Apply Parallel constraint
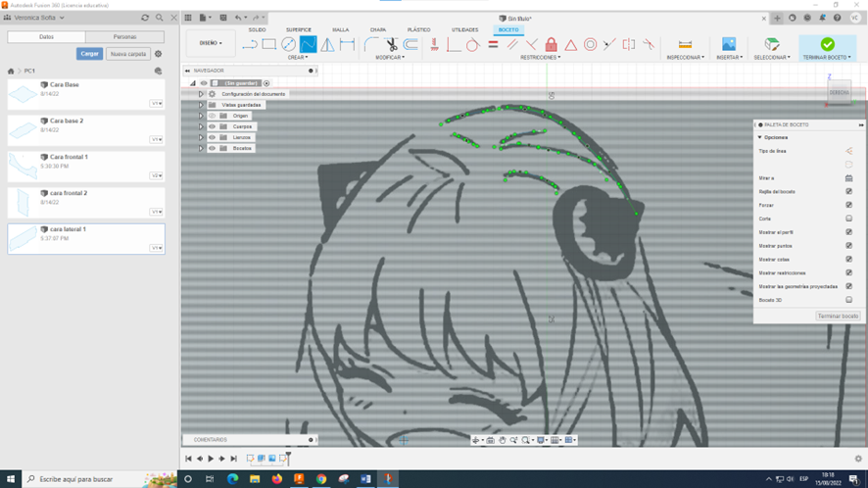 pyautogui.click(x=512, y=44)
